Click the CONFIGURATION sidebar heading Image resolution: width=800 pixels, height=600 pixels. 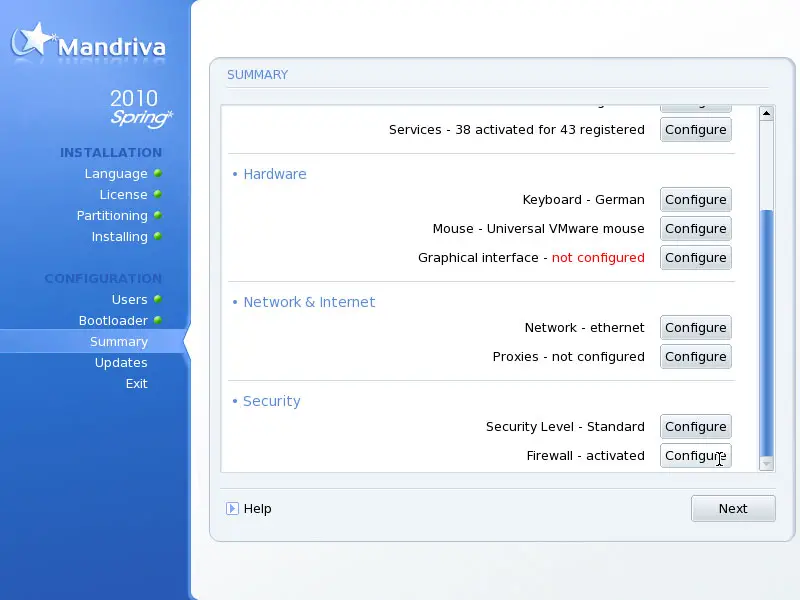(x=103, y=279)
